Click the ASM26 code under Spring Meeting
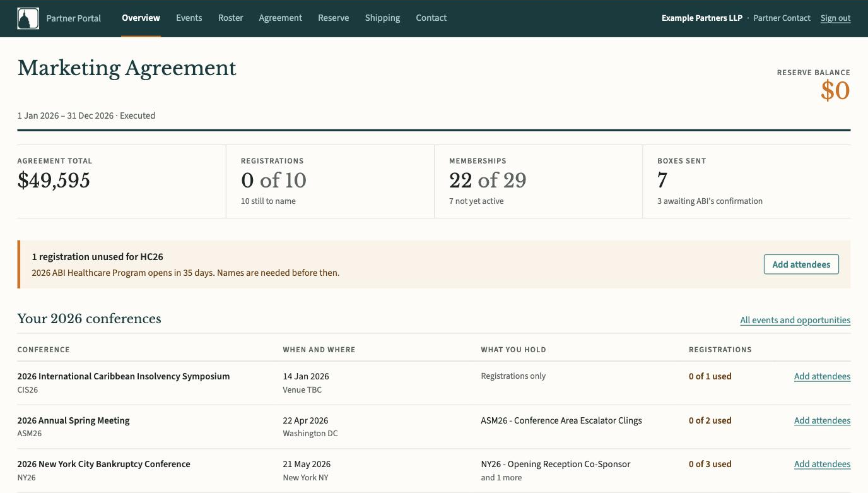868x493 pixels. click(x=30, y=434)
